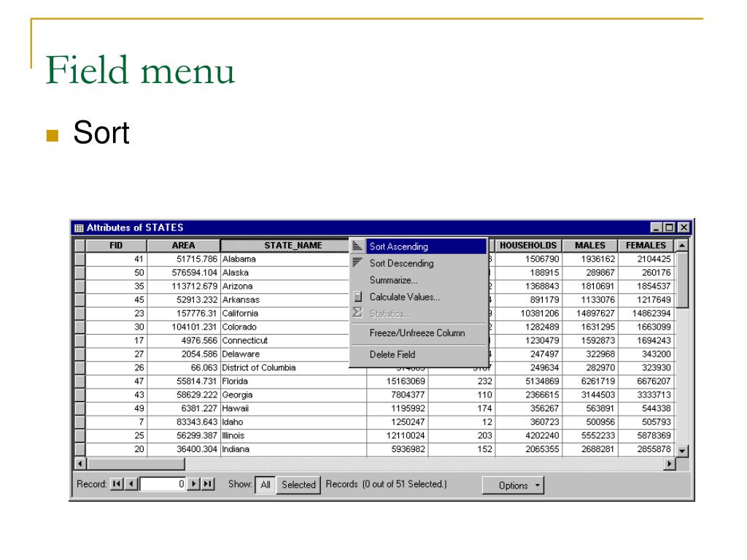This screenshot has width=747, height=560.
Task: Click the Delaware state name cell
Action: click(x=285, y=354)
